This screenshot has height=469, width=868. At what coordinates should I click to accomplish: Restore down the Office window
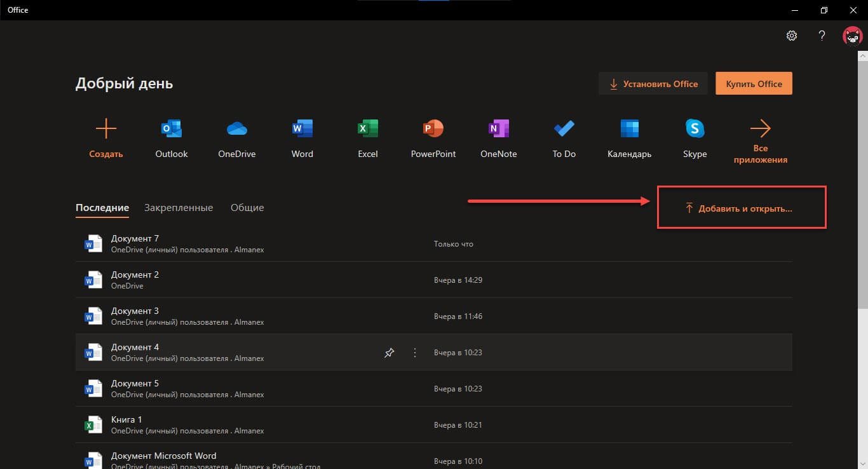coord(824,10)
